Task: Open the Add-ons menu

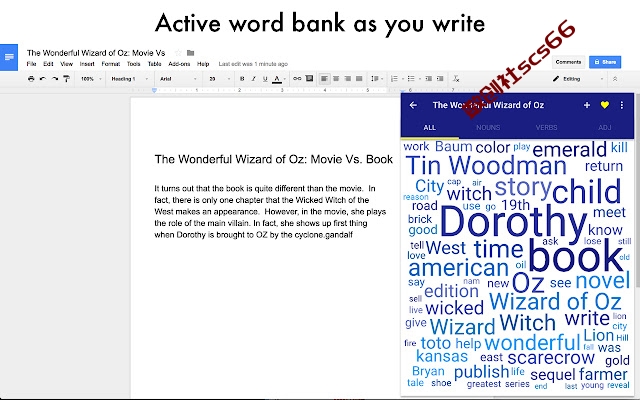Action: 179,64
